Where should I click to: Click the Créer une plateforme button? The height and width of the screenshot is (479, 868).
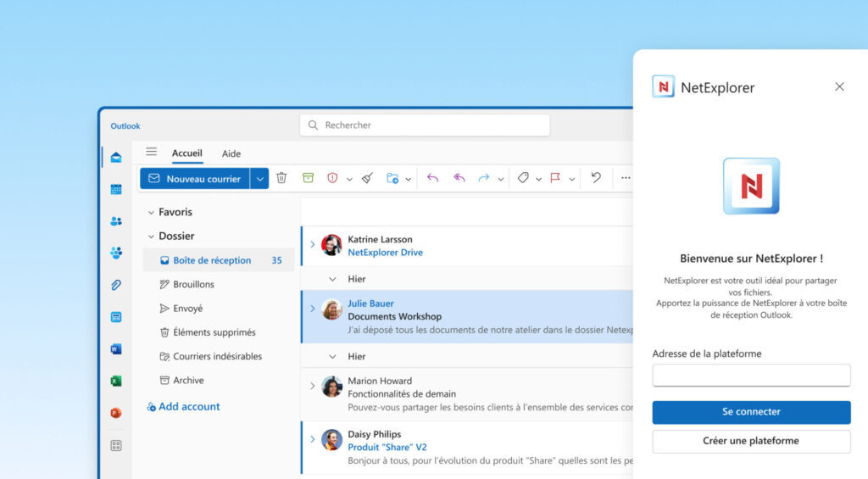[x=751, y=442]
